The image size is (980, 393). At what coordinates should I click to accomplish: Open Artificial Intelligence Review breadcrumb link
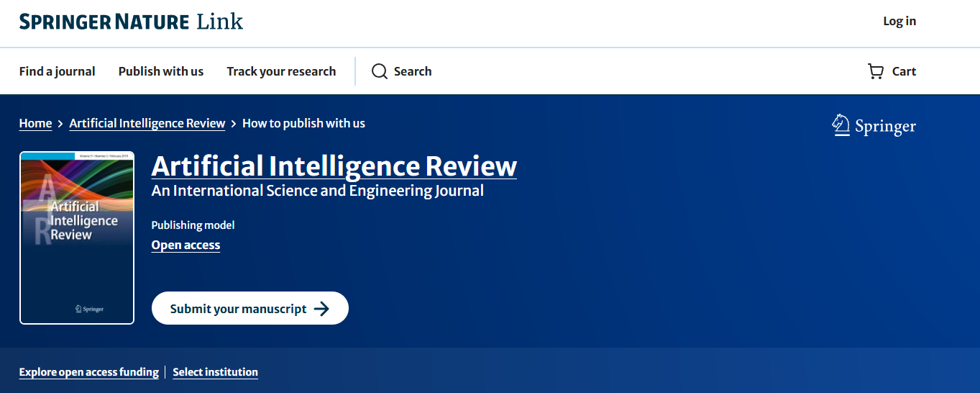tap(147, 123)
